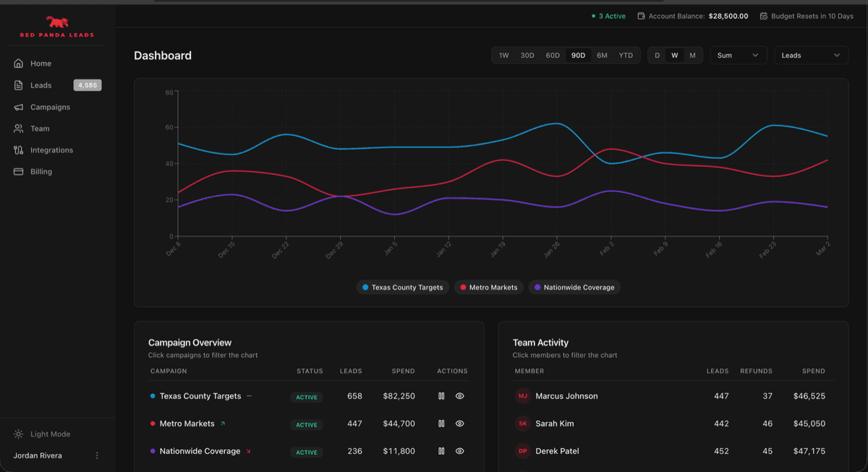Click the calendar icon next to Budget Resets
Viewport: 868px width, 472px height.
coord(762,15)
